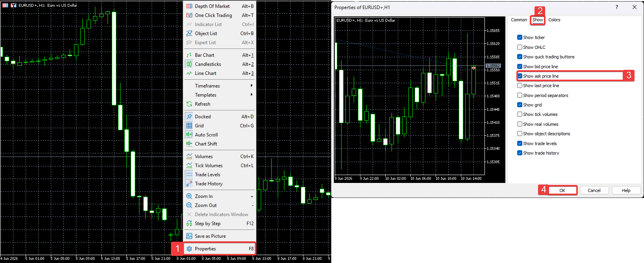The height and width of the screenshot is (263, 644).
Task: Click the help question mark in dialog title
Action: (x=617, y=7)
